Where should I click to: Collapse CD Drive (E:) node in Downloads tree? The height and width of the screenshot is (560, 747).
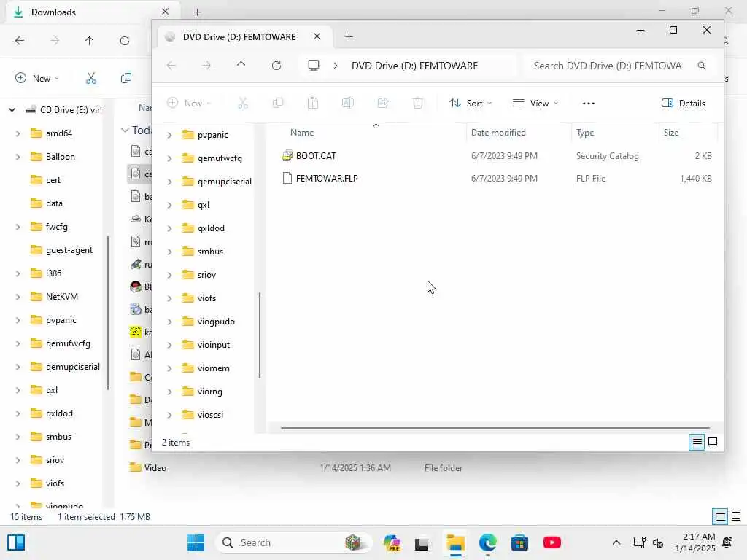click(12, 110)
